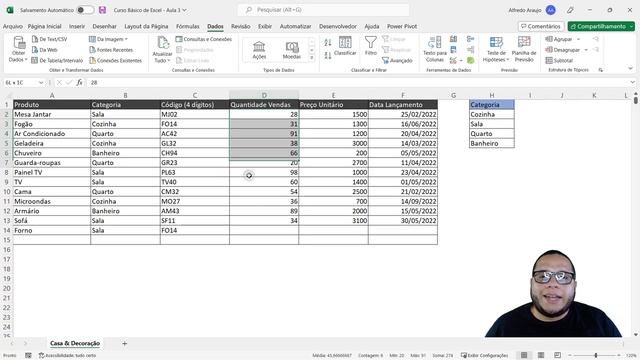640x360 pixels.
Task: Open the Arquivo menu
Action: point(13,26)
